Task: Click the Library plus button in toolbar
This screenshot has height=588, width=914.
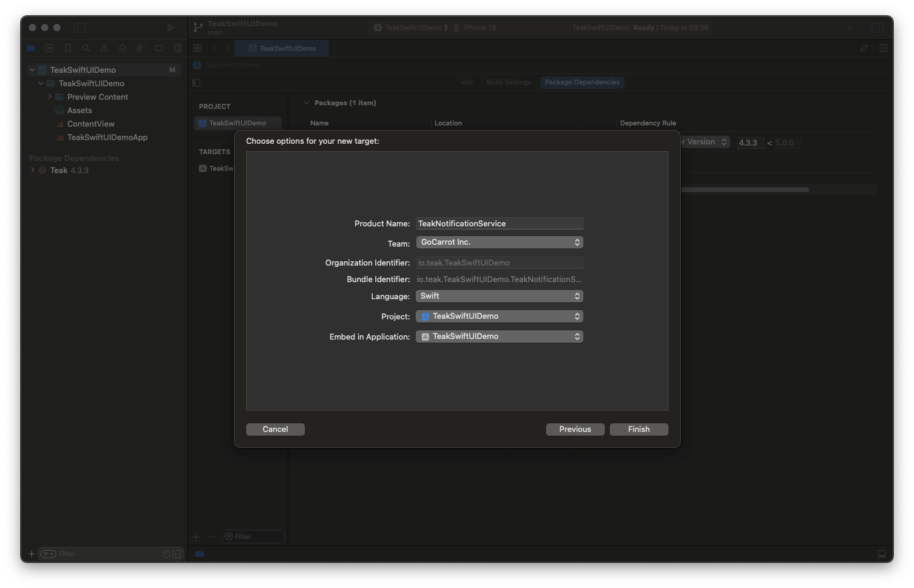Action: (x=850, y=28)
